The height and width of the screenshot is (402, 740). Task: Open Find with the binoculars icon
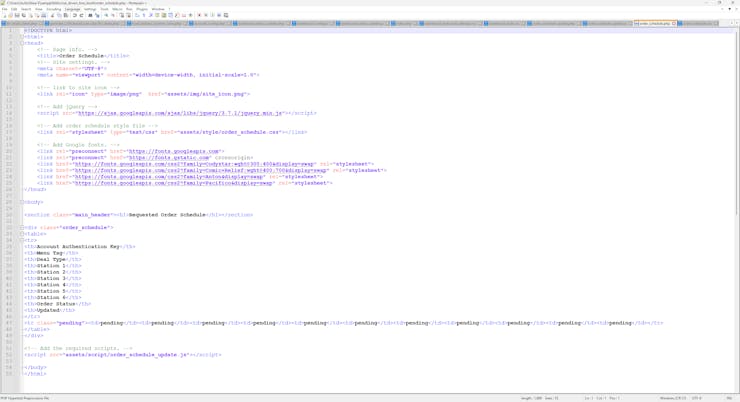coord(90,15)
